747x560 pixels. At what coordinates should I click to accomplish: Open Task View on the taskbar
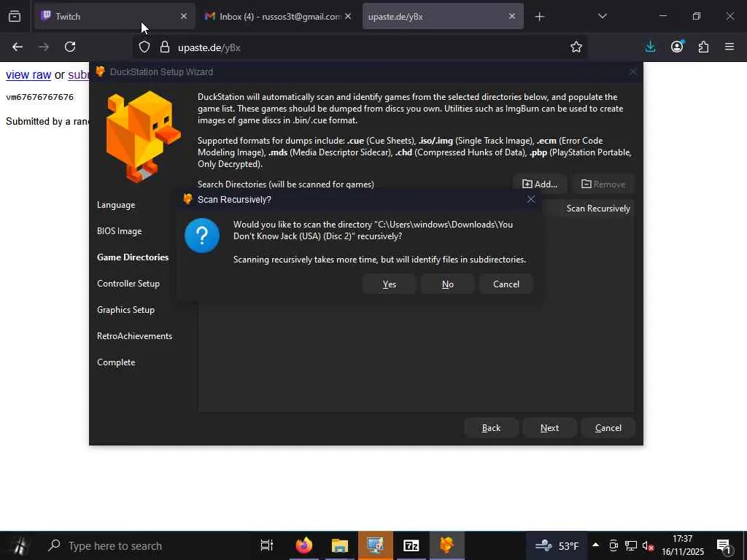[266, 545]
